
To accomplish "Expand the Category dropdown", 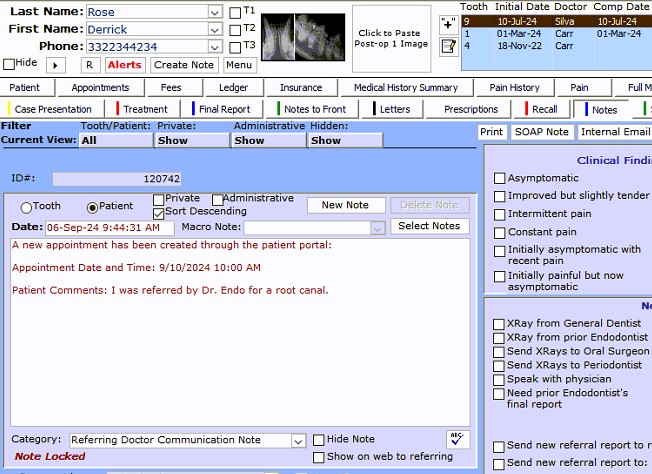I will pos(298,441).
